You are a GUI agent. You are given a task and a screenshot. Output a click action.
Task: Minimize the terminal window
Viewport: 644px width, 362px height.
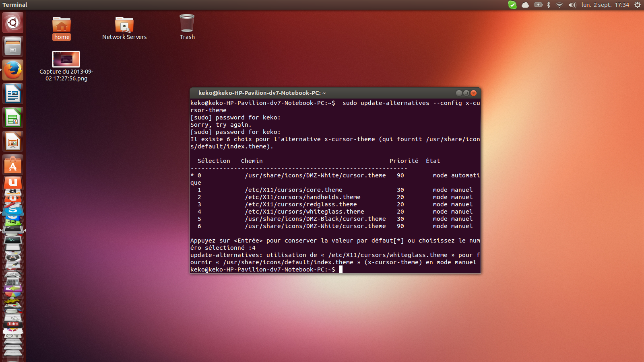459,93
